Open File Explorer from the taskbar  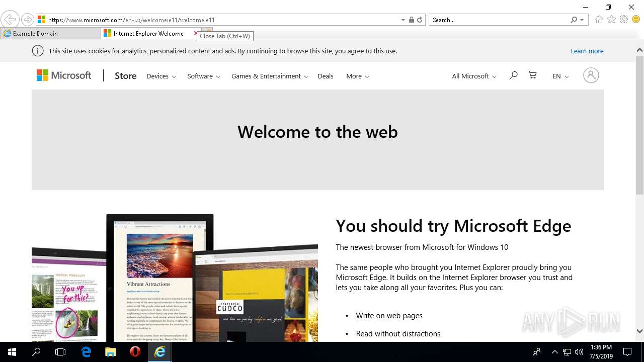[111, 352]
